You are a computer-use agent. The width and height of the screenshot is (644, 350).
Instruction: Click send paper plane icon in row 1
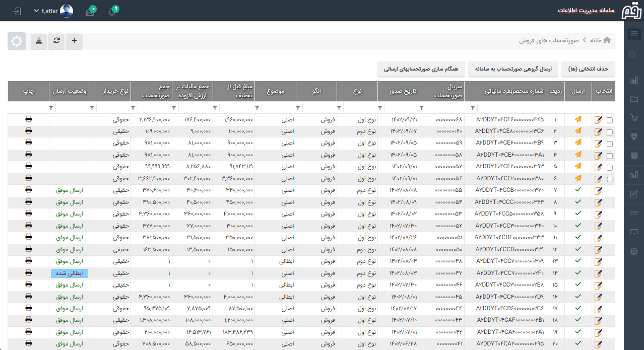pos(577,119)
